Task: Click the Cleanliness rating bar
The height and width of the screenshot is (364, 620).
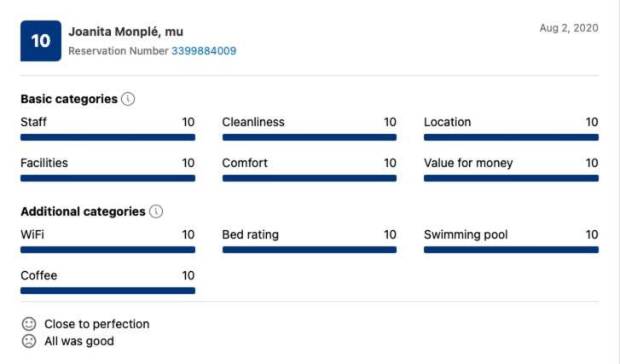Action: point(310,137)
